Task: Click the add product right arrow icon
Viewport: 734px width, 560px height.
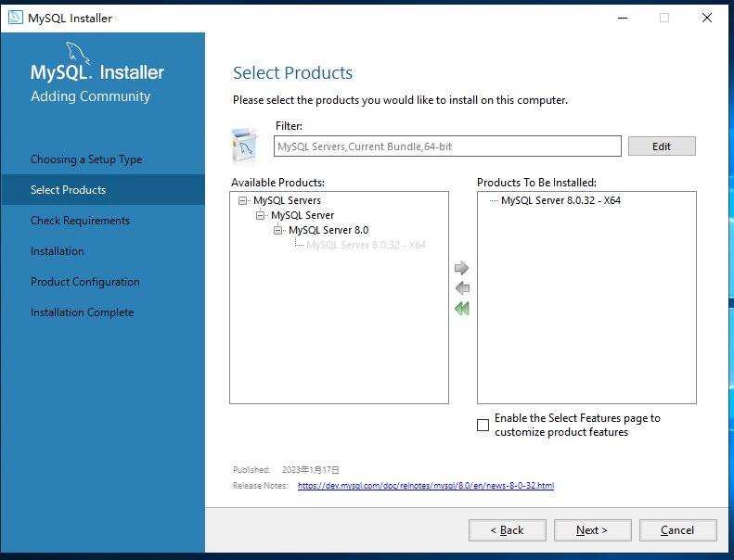Action: coord(461,268)
